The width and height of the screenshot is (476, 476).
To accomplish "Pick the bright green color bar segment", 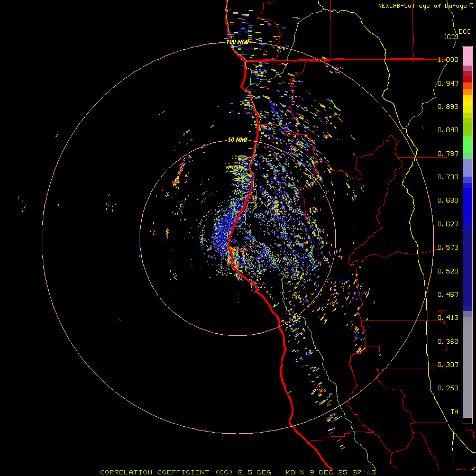I will coord(467,144).
